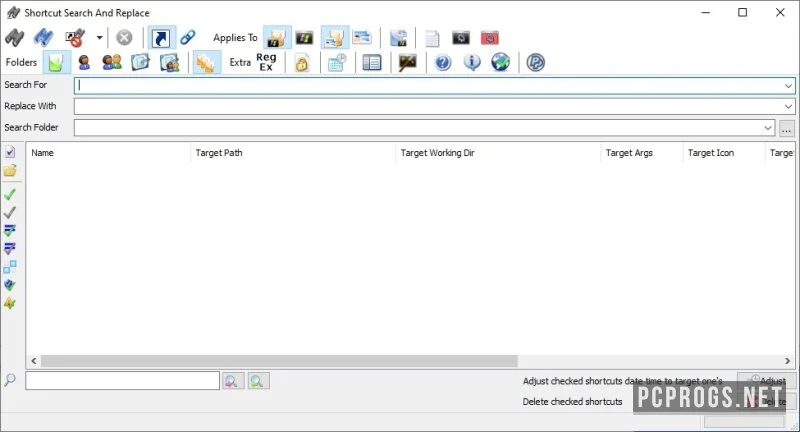This screenshot has width=800, height=432.
Task: Click the scroll right arrow
Action: (788, 361)
